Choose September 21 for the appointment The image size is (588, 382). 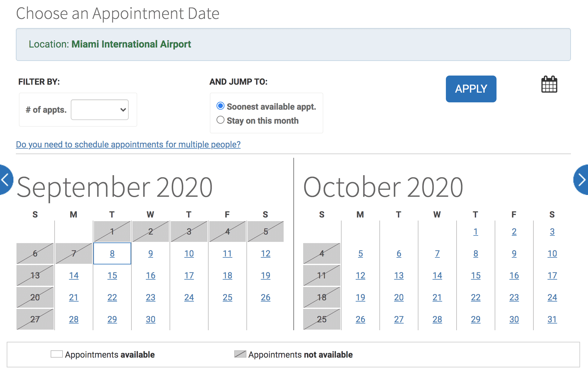click(73, 297)
